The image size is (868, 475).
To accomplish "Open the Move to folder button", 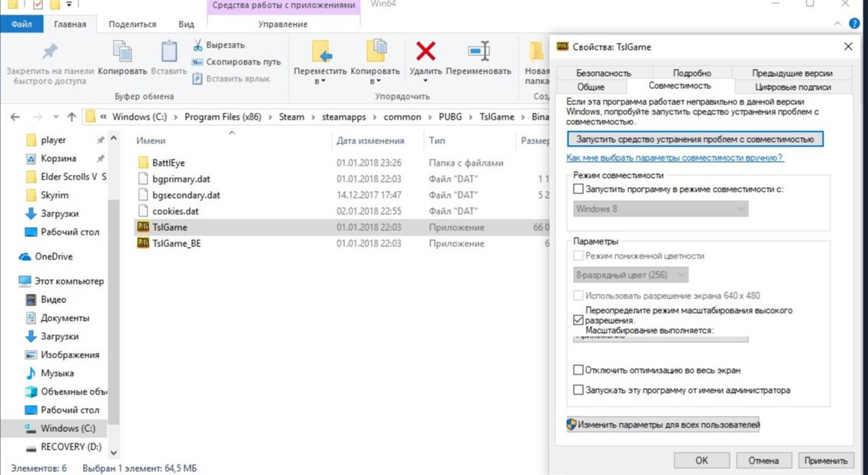I will [320, 62].
